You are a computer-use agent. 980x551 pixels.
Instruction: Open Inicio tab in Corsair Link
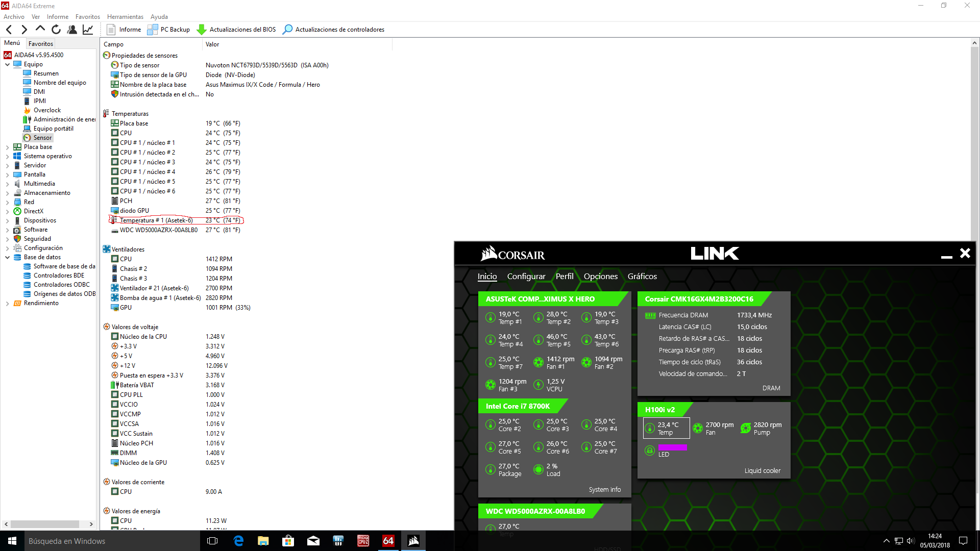[487, 277]
